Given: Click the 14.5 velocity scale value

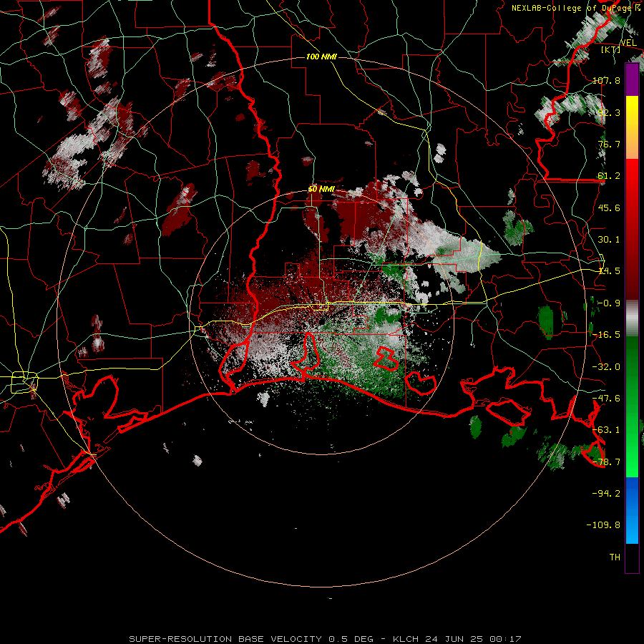Looking at the screenshot, I should pyautogui.click(x=609, y=271).
